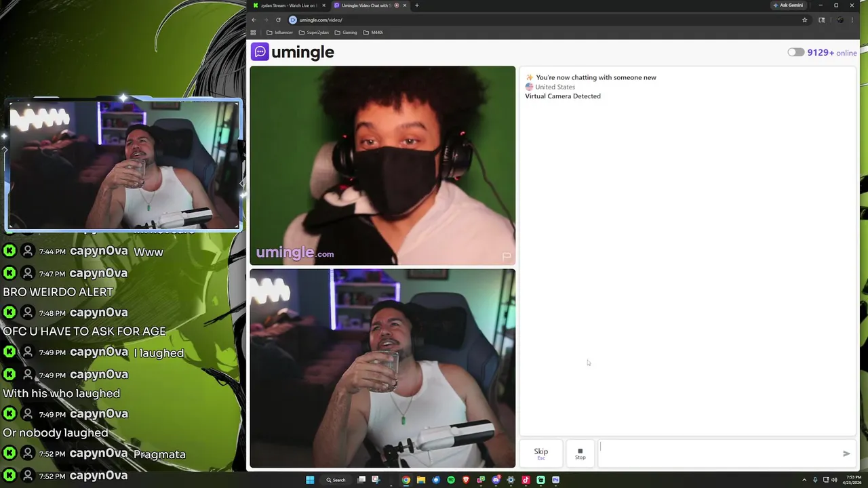Image resolution: width=868 pixels, height=488 pixels.
Task: Open the Influencer bookmark folder
Action: [280, 33]
